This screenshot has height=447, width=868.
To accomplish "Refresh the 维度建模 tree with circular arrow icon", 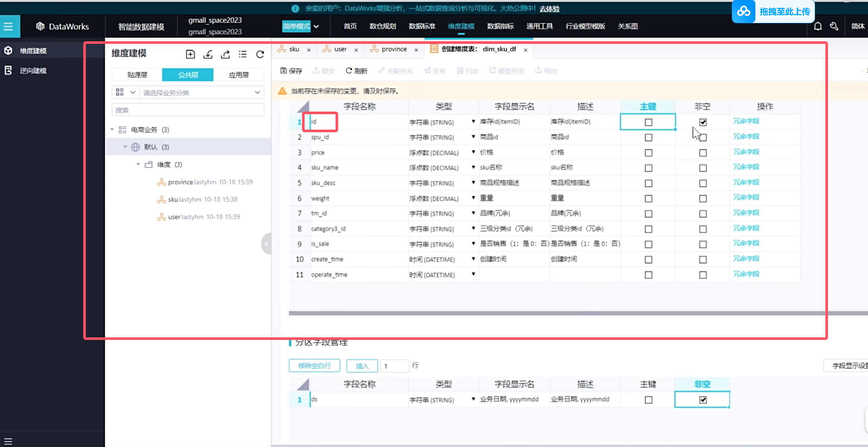I will point(260,54).
